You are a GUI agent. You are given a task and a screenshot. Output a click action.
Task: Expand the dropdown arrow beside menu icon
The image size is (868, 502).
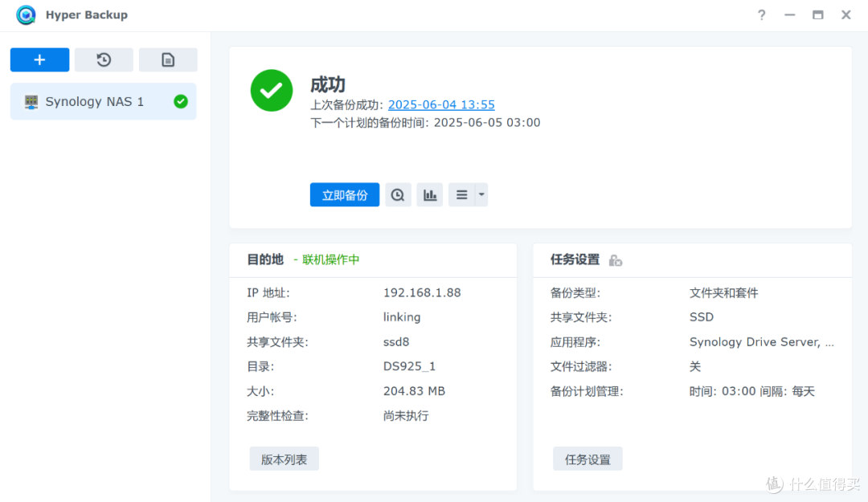tap(481, 195)
